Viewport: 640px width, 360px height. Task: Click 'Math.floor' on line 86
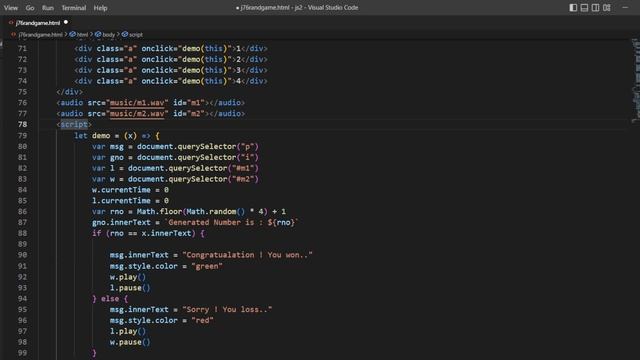160,212
